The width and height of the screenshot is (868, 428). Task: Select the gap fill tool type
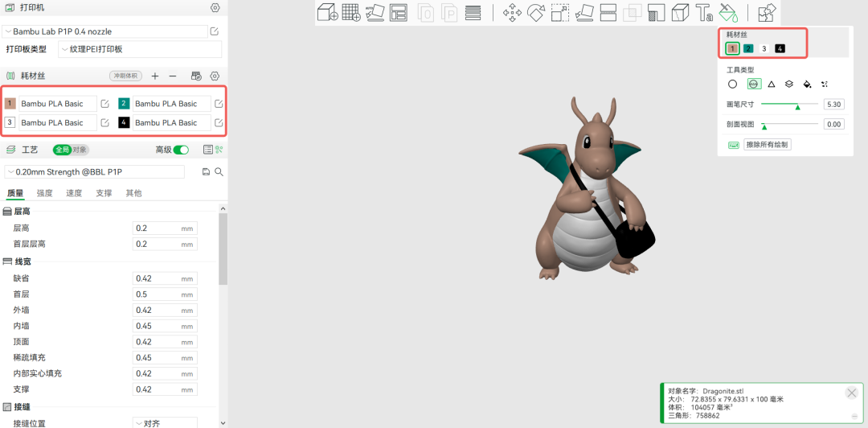(x=825, y=84)
